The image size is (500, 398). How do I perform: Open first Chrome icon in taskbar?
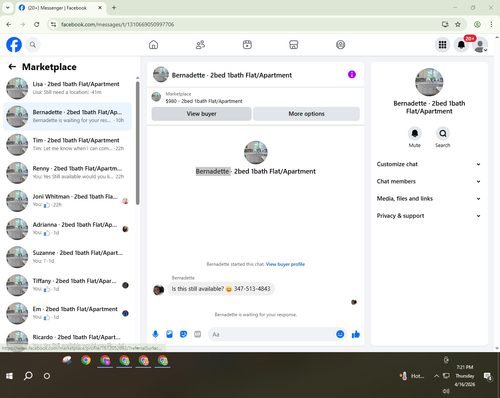coord(86,360)
